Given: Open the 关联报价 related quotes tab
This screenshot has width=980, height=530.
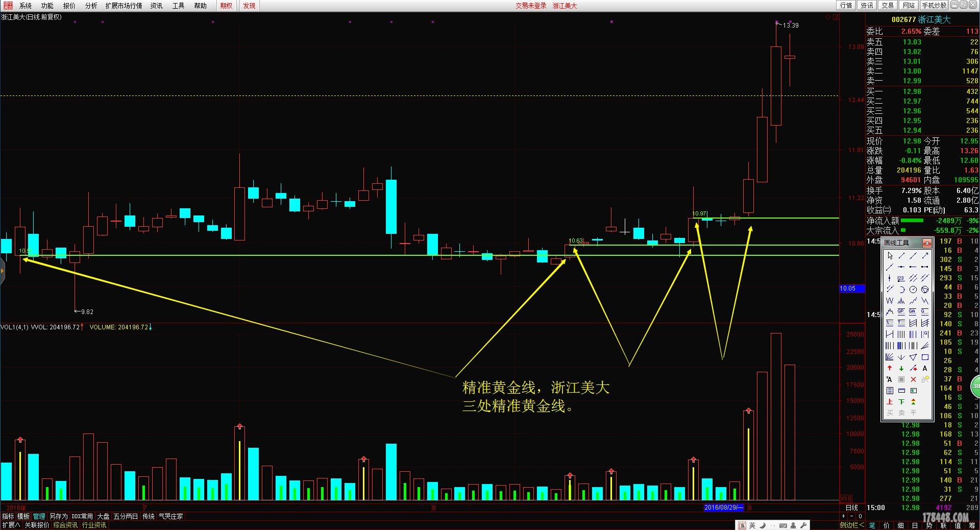Looking at the screenshot, I should point(37,525).
